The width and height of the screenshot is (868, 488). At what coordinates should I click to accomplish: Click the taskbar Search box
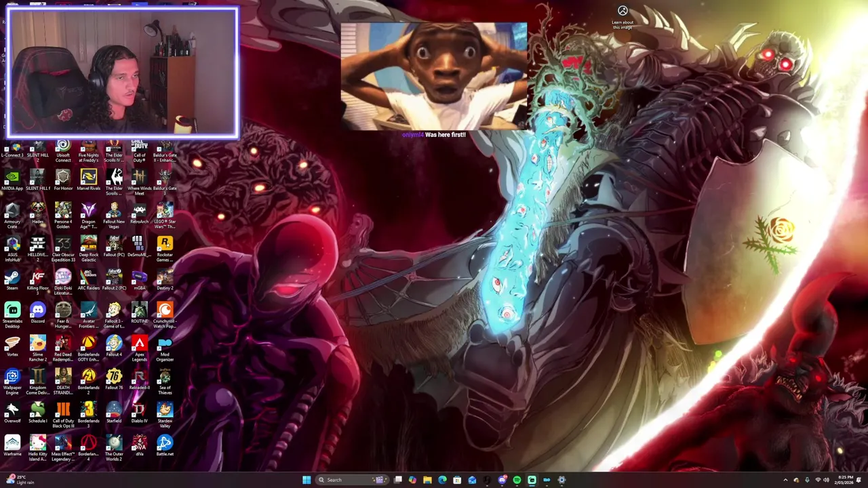[353, 480]
